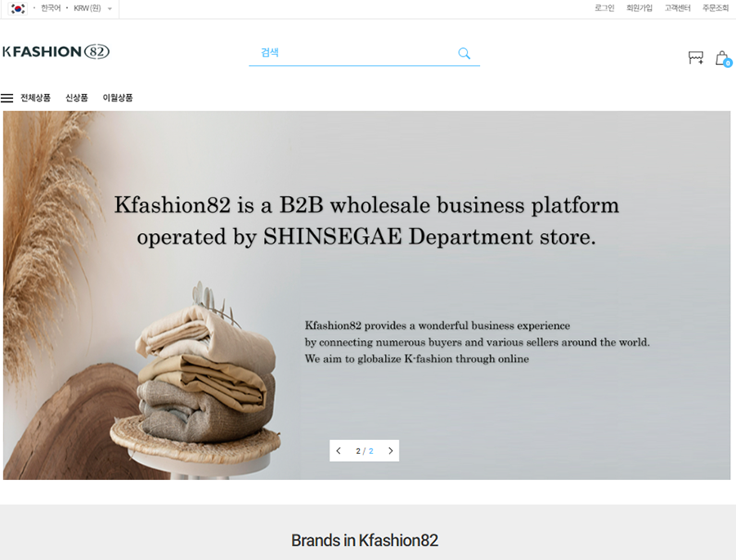Open the 이월상품 menu item

point(118,98)
